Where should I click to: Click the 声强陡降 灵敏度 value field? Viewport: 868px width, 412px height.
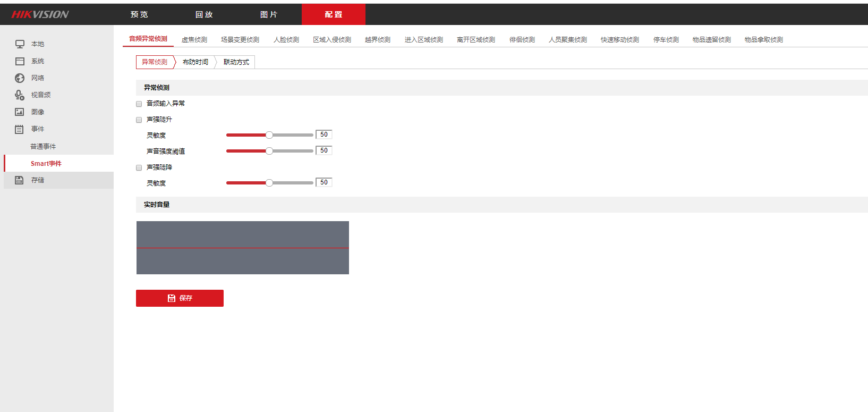click(x=324, y=182)
